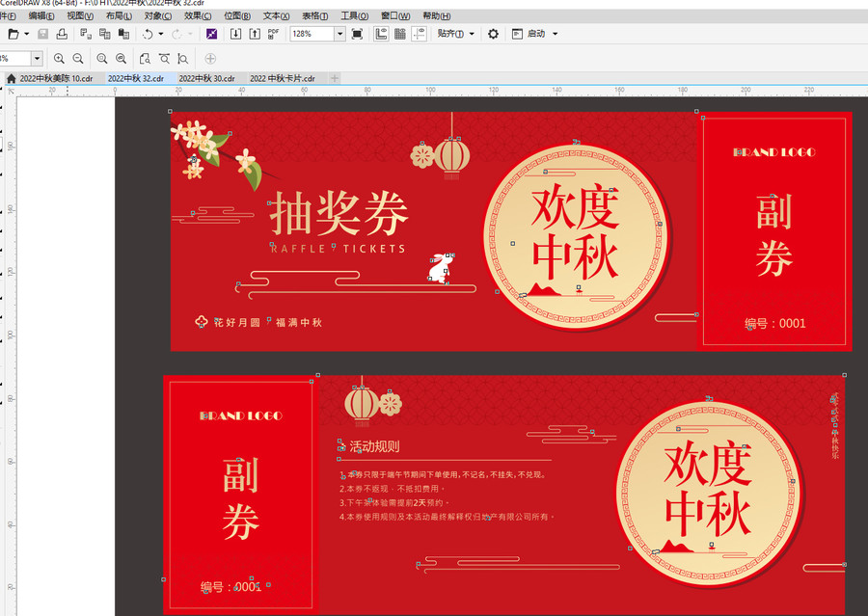Select the white rabbit graphic

440,268
